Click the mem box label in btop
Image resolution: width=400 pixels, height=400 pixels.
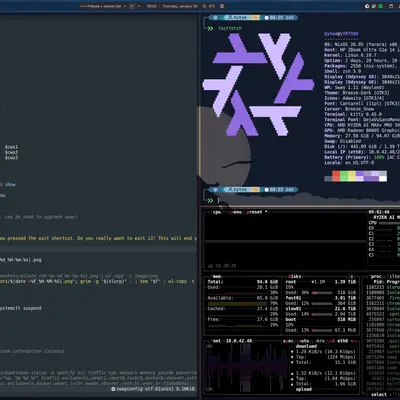[217, 276]
